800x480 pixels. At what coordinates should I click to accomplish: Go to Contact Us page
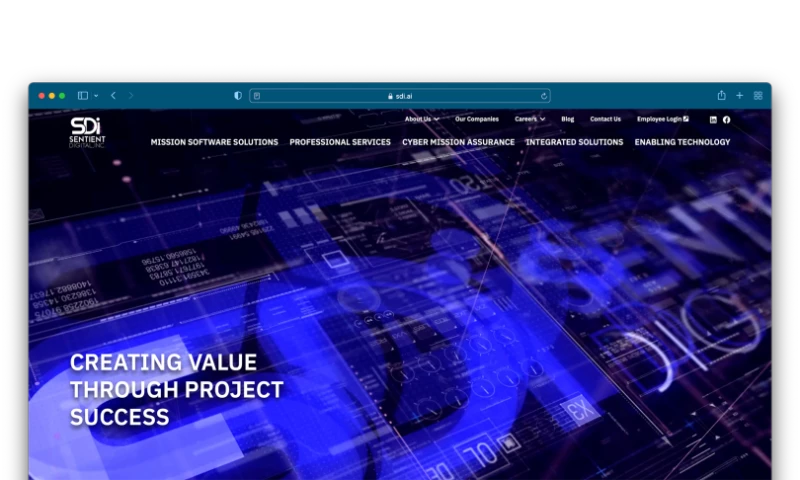[x=605, y=119]
